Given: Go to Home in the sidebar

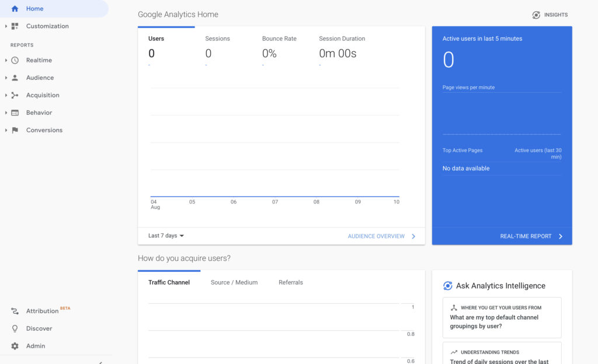Looking at the screenshot, I should [x=34, y=8].
